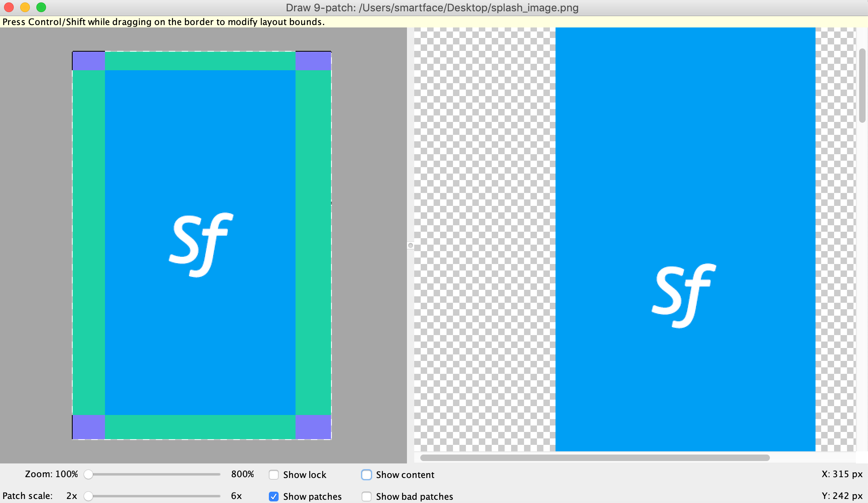Click the '6x' patch scale maximum label
This screenshot has height=503, width=868.
point(237,496)
